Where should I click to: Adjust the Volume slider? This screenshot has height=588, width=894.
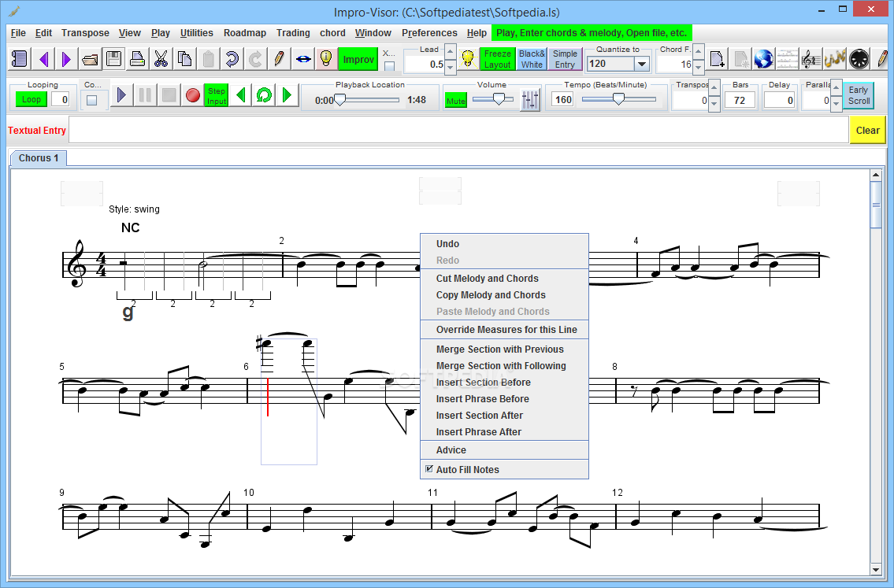pyautogui.click(x=494, y=100)
